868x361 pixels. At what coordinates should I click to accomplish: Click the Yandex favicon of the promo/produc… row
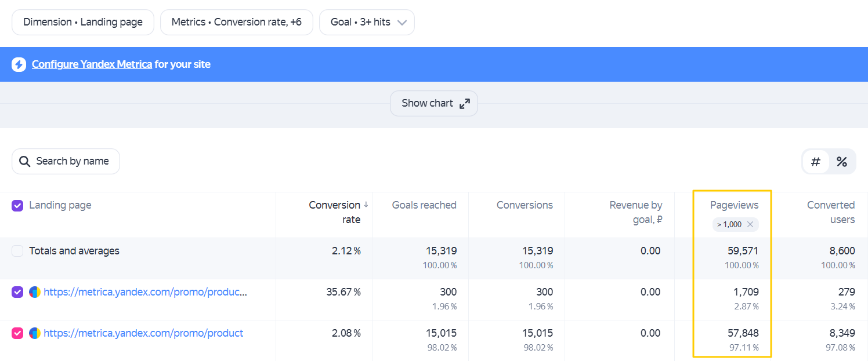35,293
